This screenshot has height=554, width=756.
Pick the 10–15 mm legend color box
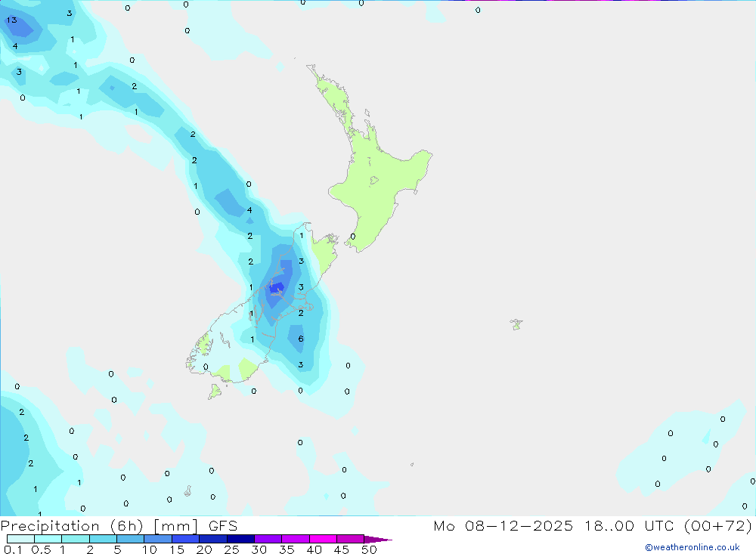click(x=158, y=539)
